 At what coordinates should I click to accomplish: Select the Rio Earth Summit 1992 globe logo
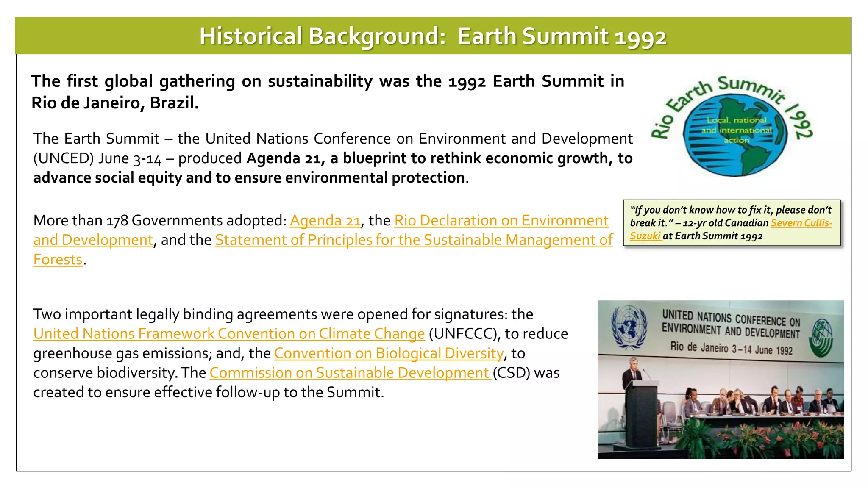point(735,135)
